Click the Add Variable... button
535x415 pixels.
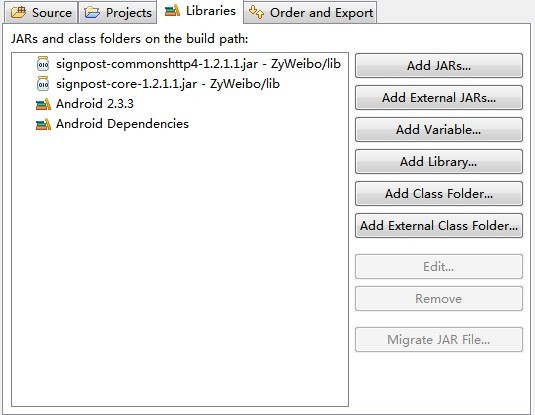tap(439, 129)
